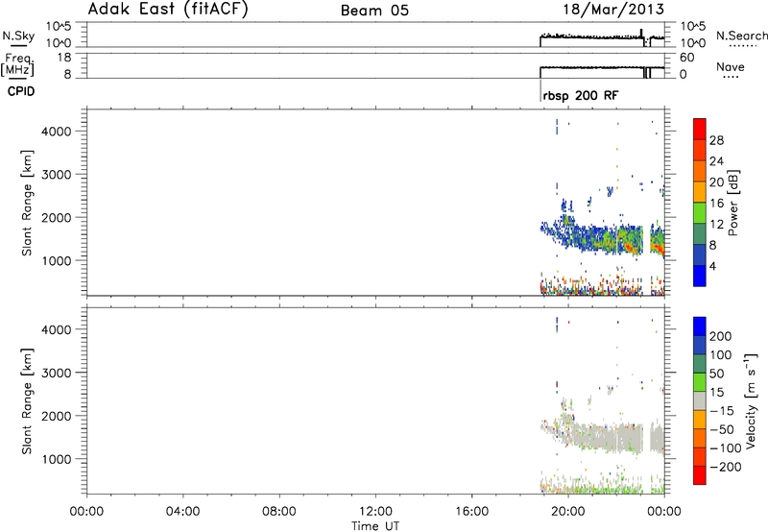The width and height of the screenshot is (768, 532).
Task: Click the '12:00' time tick label
Action: (x=375, y=512)
